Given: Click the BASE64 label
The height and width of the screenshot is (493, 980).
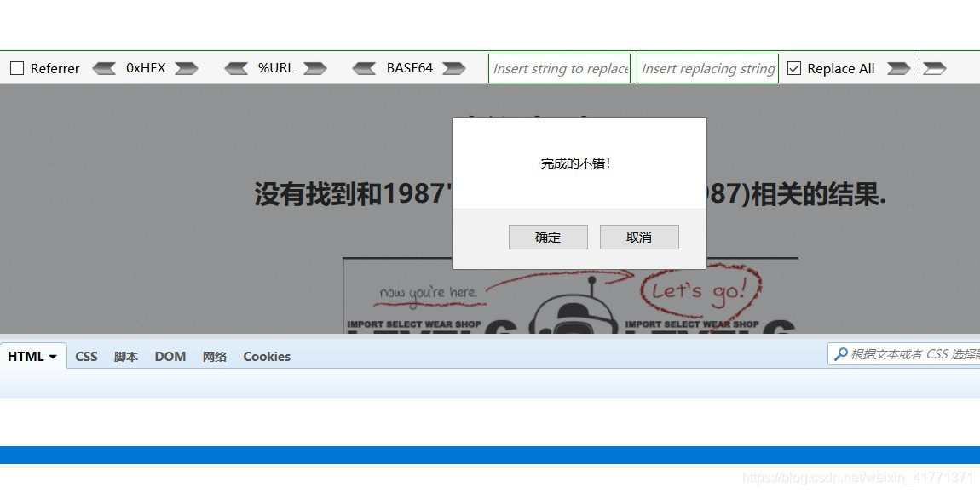Looking at the screenshot, I should (x=409, y=68).
